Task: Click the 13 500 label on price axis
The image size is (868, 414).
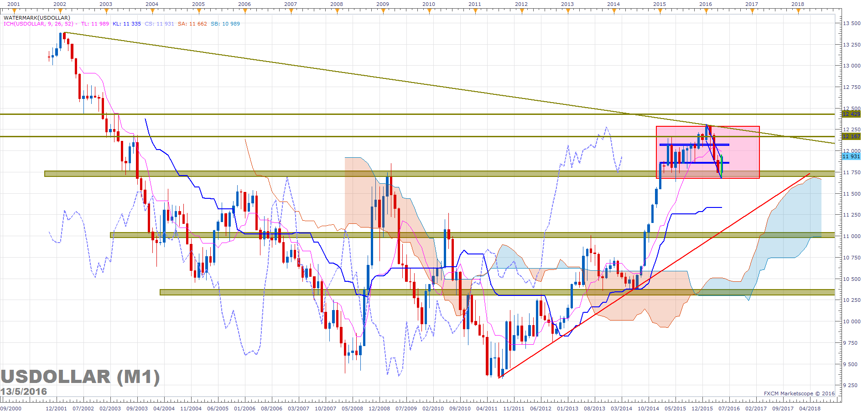Action: point(852,23)
